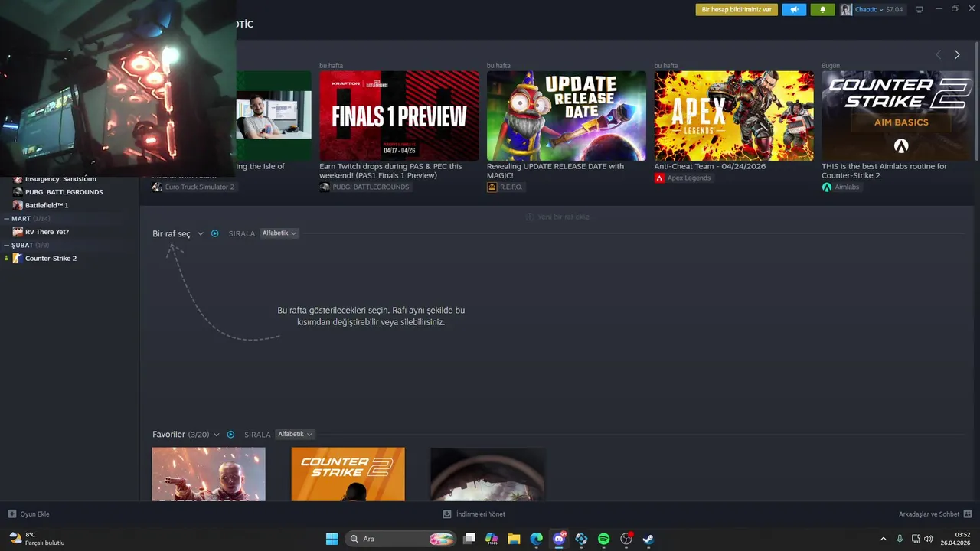Open the Arkadaşlar ve Sohbet chat icon
This screenshot has height=551, width=980.
tap(968, 514)
